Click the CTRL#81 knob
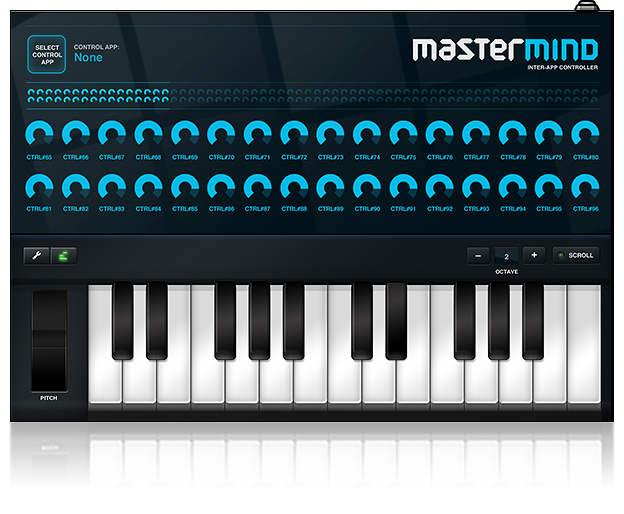624x514 pixels. pyautogui.click(x=39, y=186)
